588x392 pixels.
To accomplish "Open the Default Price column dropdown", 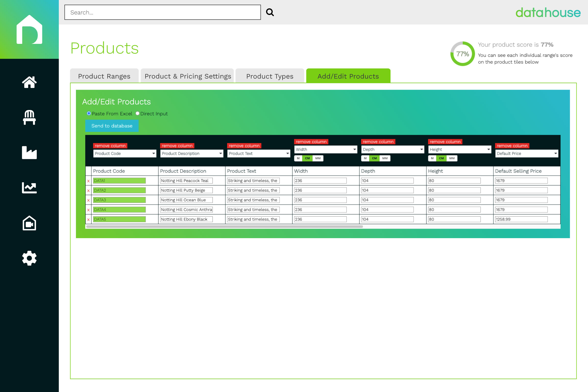I will (527, 154).
